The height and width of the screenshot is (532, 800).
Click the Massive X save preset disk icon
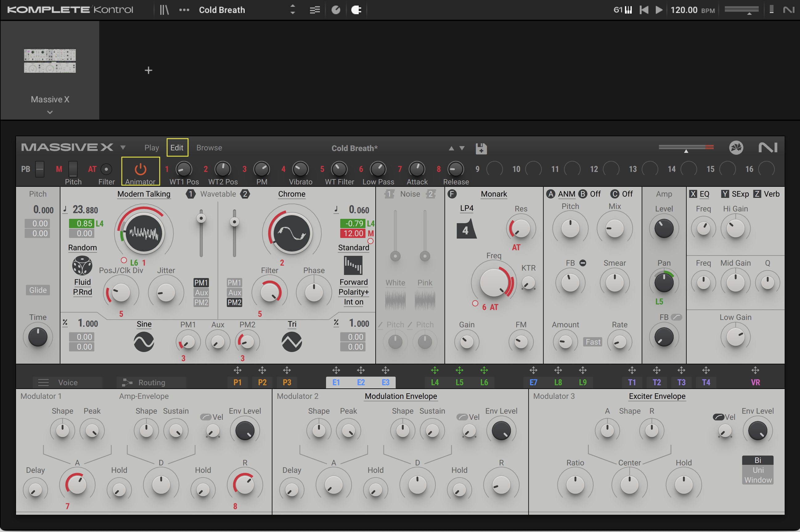coord(481,148)
